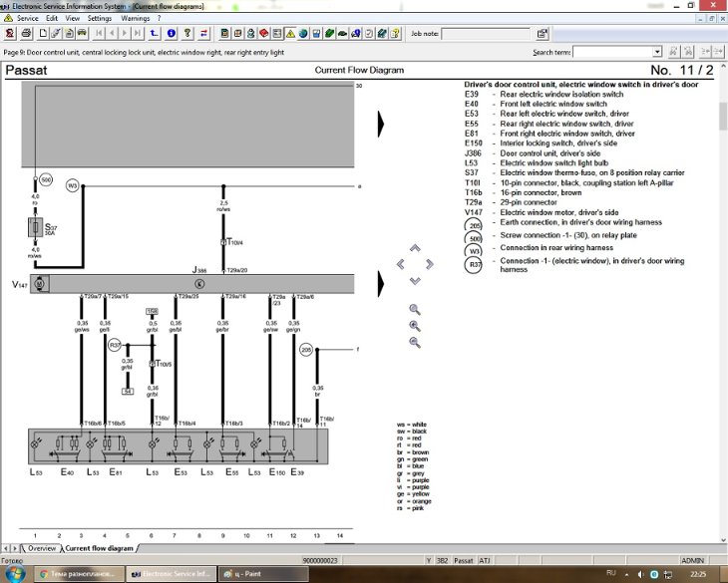Image resolution: width=728 pixels, height=583 pixels.
Task: Click status bar text 'ADMIN'
Action: pos(693,561)
